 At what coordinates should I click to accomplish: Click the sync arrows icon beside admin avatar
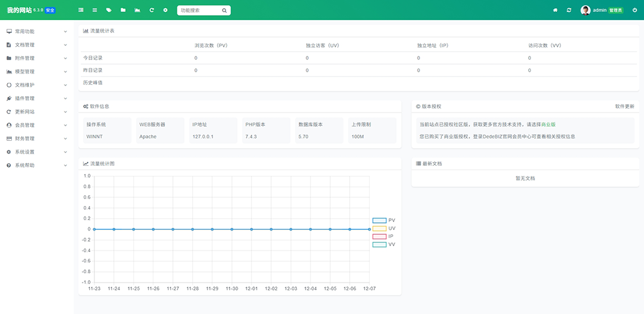569,11
